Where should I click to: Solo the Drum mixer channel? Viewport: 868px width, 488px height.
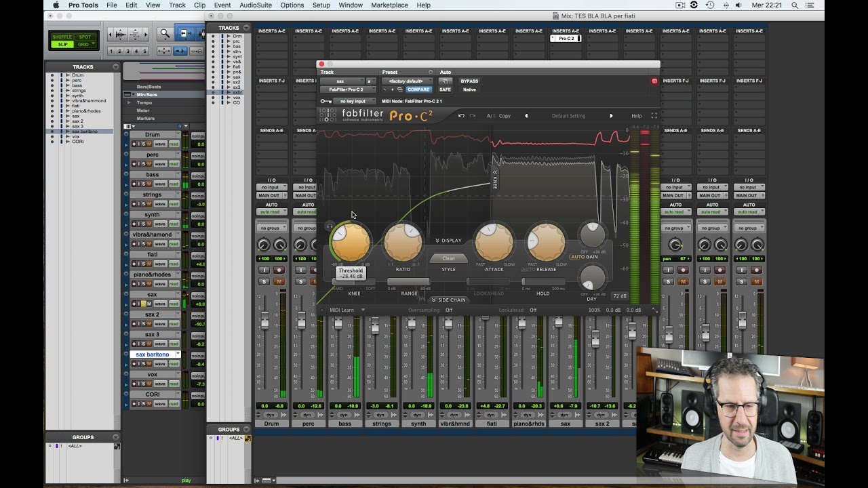click(264, 281)
